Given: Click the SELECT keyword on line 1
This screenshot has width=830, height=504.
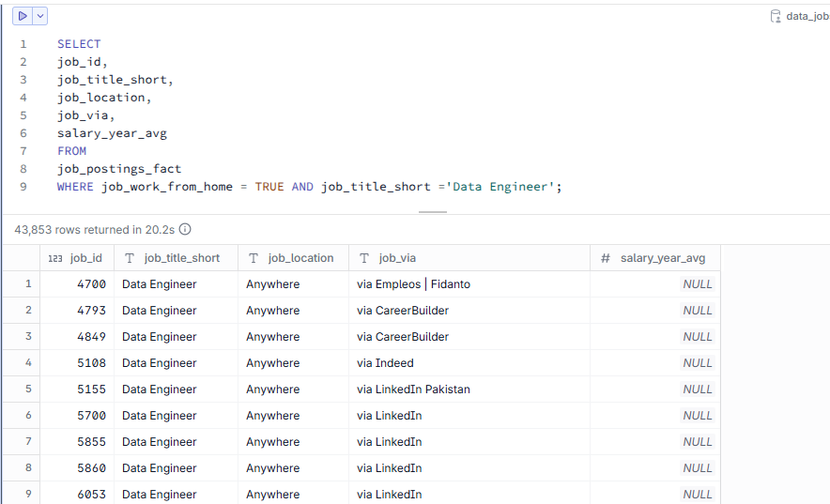Looking at the screenshot, I should 79,44.
